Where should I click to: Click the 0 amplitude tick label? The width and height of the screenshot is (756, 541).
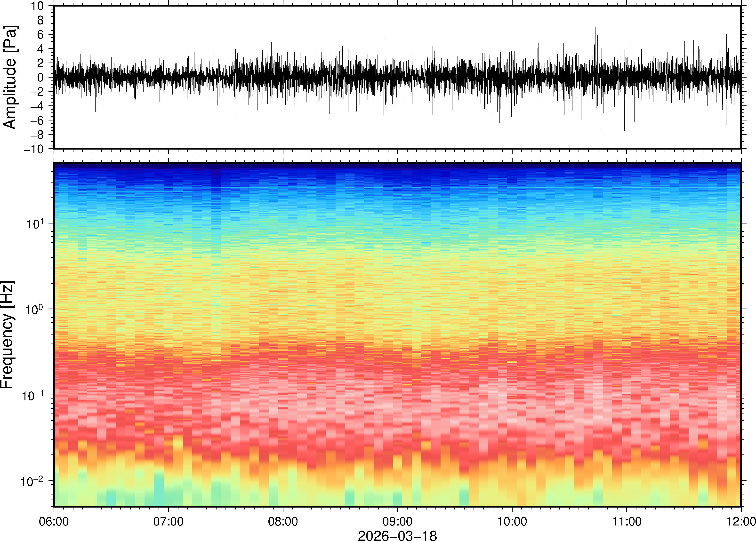click(41, 78)
